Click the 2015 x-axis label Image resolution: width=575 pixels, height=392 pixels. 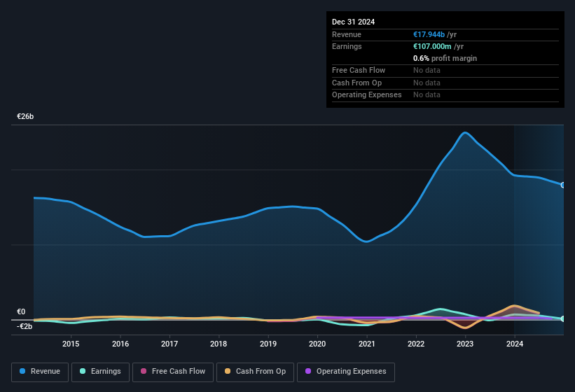click(71, 344)
